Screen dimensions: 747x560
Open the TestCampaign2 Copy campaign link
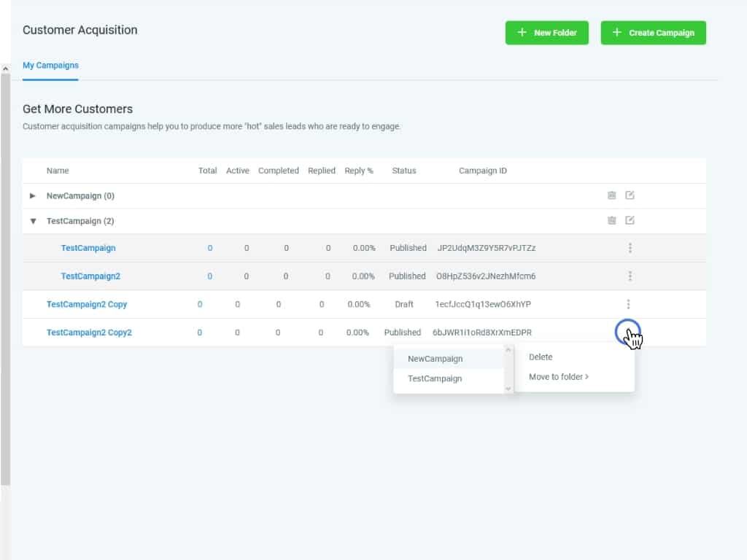(87, 304)
